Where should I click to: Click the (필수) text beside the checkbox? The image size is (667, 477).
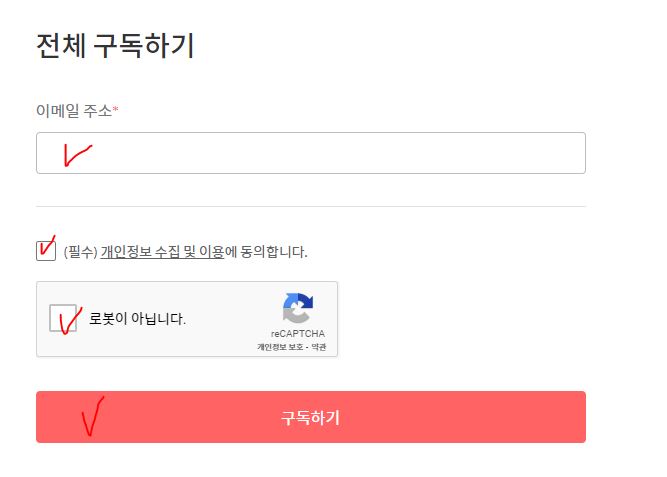pyautogui.click(x=81, y=251)
